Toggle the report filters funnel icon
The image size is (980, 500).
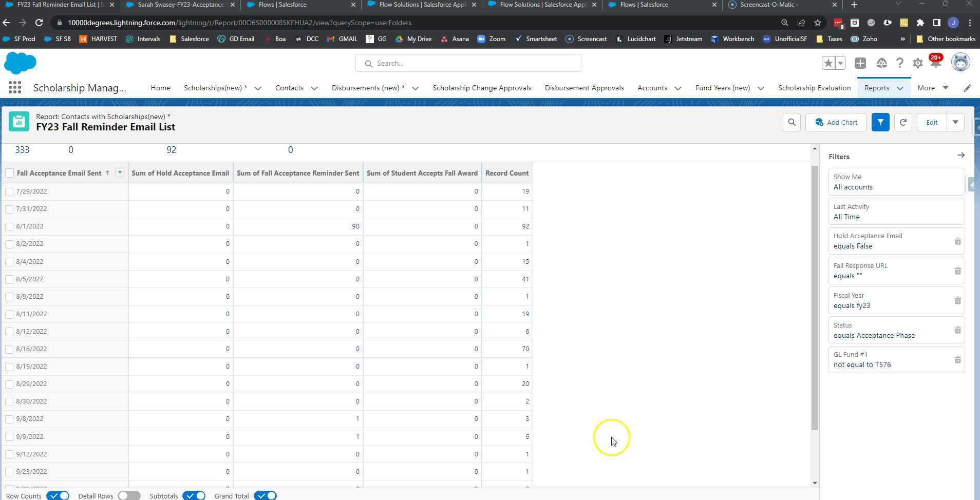tap(880, 122)
